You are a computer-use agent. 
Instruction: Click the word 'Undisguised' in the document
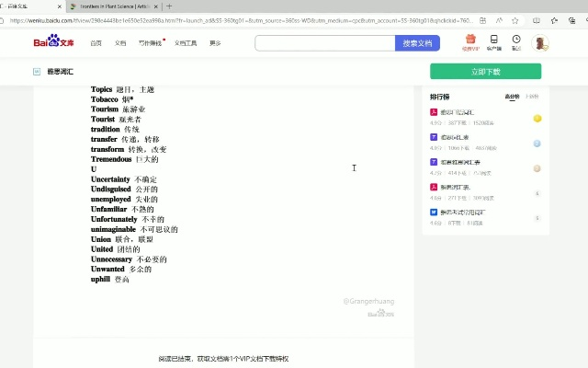[110, 190]
